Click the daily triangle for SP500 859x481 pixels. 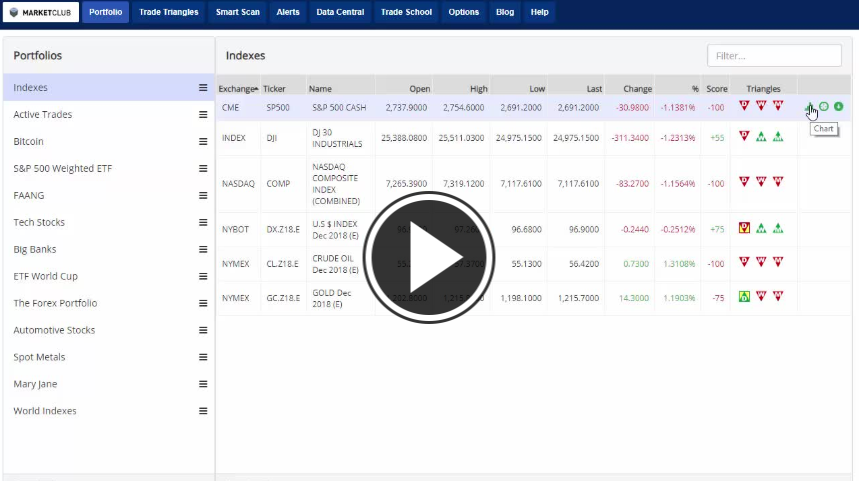coord(744,105)
